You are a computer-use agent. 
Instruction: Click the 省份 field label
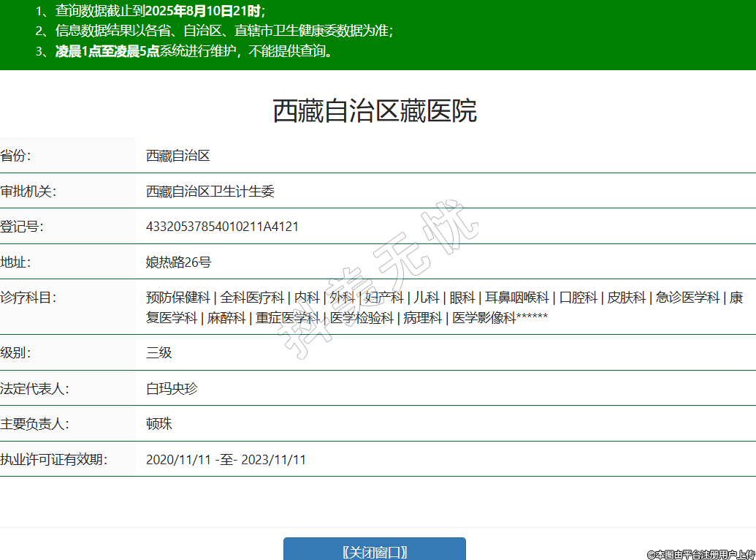16,156
